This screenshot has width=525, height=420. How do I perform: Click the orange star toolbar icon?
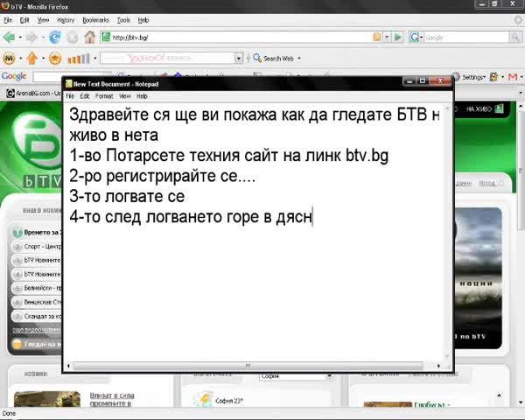[55, 59]
